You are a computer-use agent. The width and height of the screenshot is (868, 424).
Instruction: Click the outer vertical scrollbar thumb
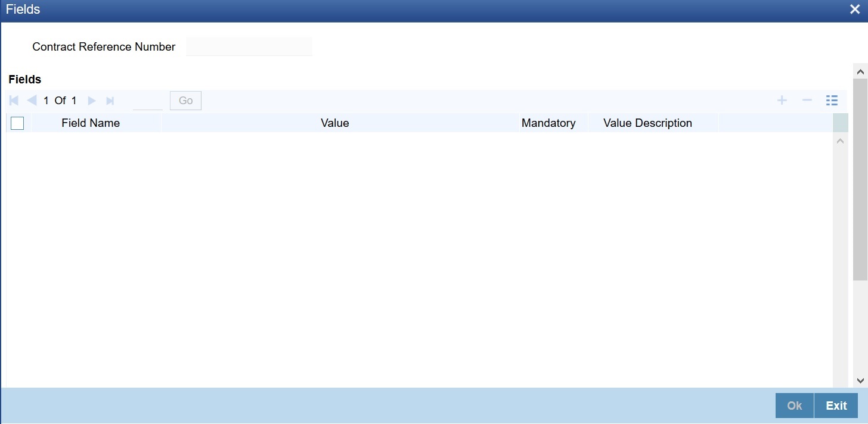point(860,179)
